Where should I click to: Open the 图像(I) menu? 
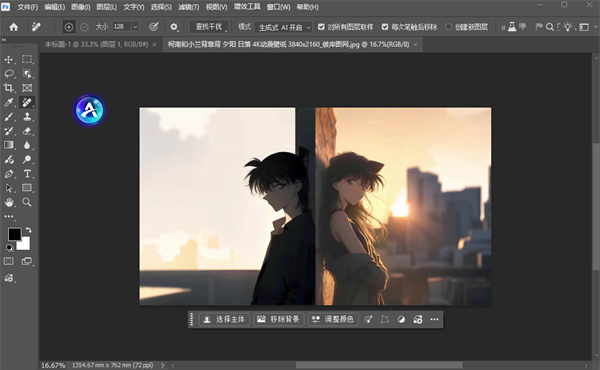tap(80, 7)
